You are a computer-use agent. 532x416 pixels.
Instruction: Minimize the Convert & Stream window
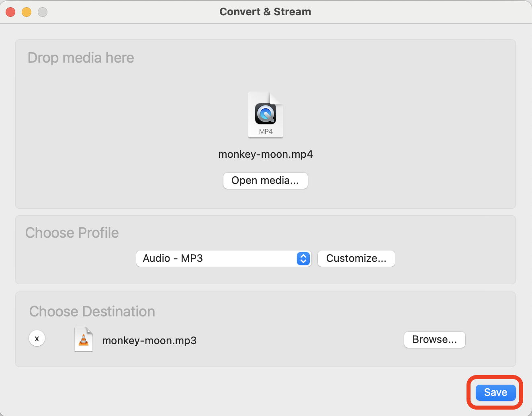pos(27,12)
